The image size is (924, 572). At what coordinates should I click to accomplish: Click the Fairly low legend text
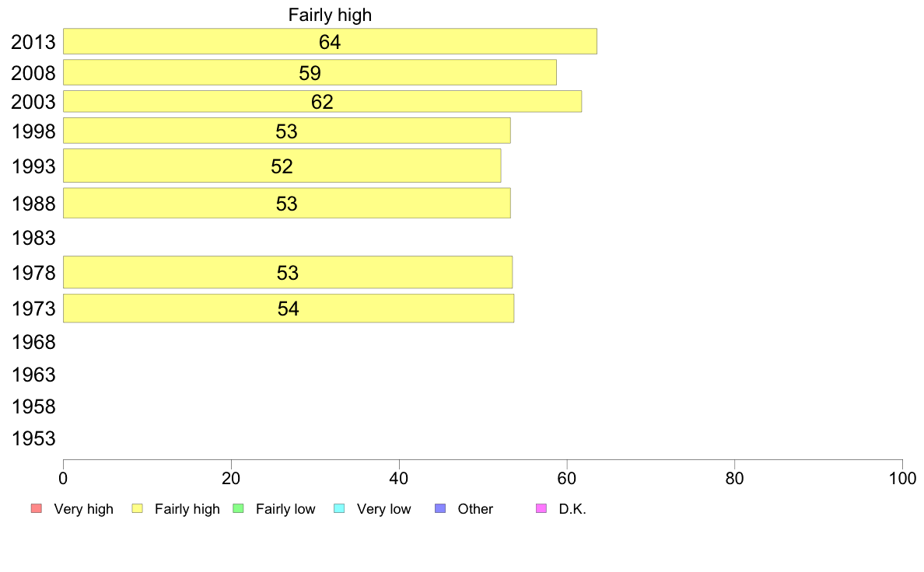[x=285, y=509]
